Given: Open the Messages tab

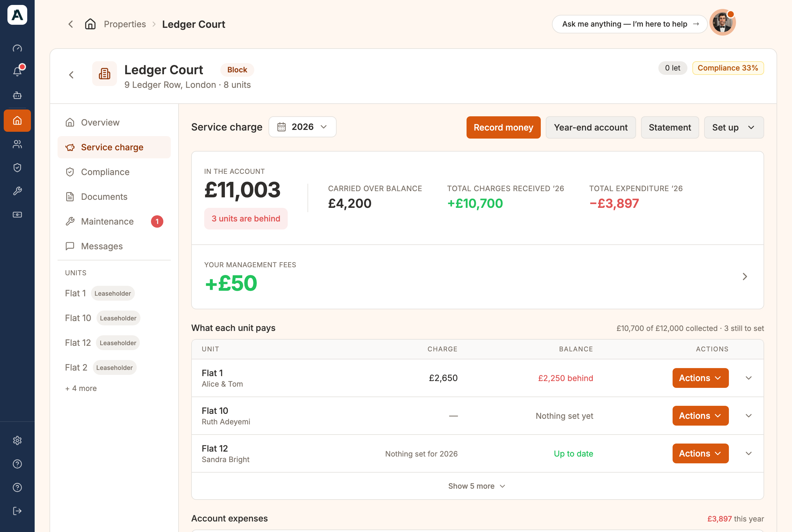Looking at the screenshot, I should pyautogui.click(x=114, y=246).
